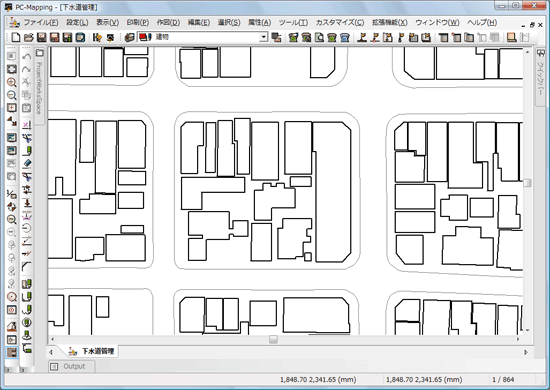Screen dimensions: 550x390
Task: Select the Zoom In magnifier tool
Action: pyautogui.click(x=12, y=82)
